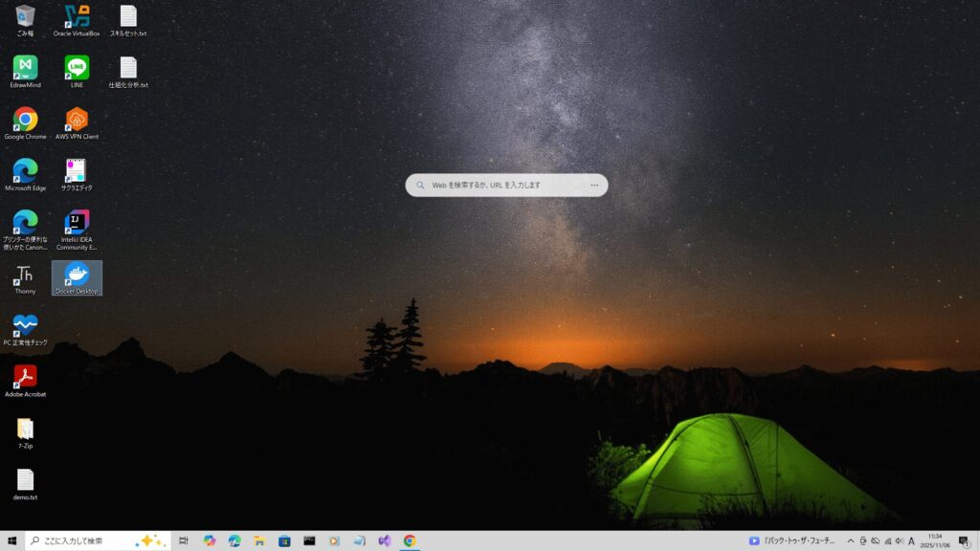Select the EdrawMind desktop icon
The height and width of the screenshot is (551, 980).
coord(25,68)
